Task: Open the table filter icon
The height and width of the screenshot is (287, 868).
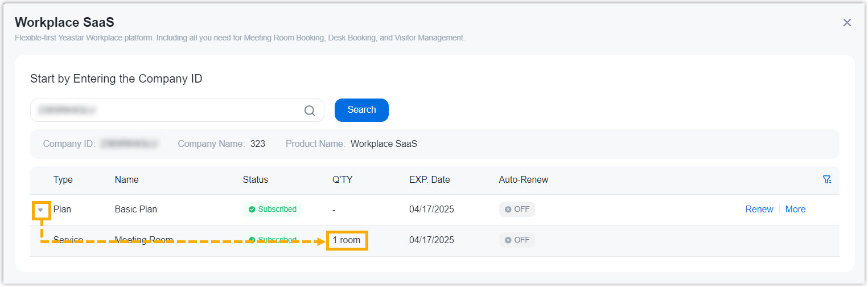Action: tap(827, 180)
